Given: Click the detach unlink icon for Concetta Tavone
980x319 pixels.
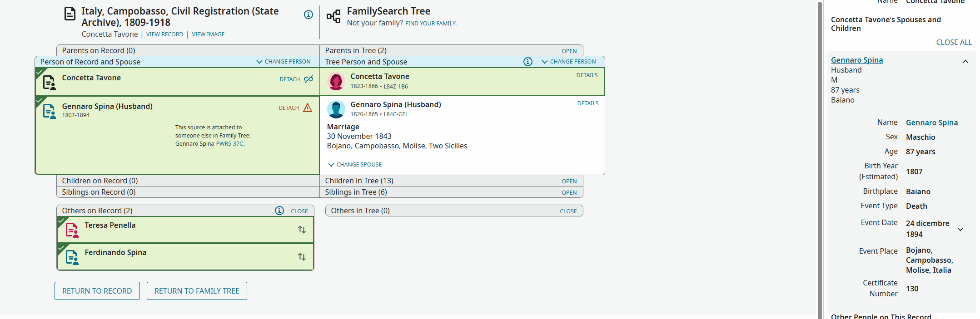Looking at the screenshot, I should (308, 79).
